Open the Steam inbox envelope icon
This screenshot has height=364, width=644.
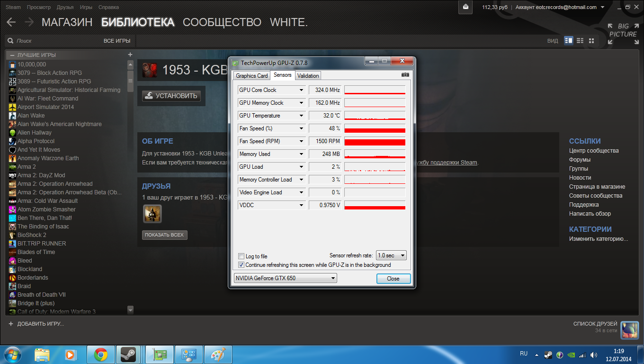465,7
